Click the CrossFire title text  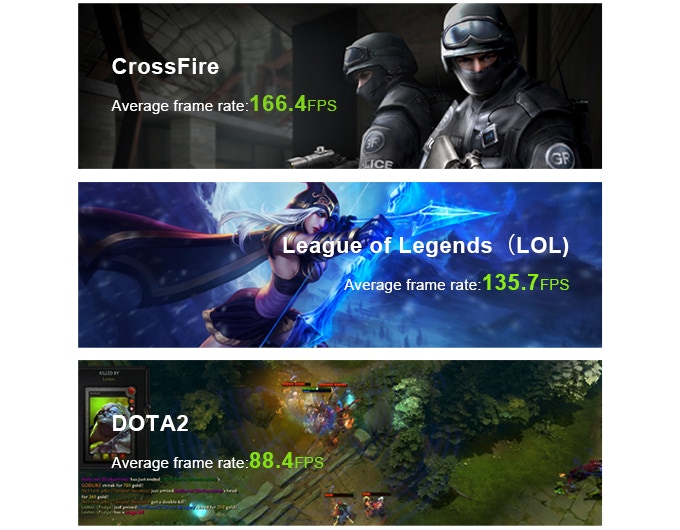pyautogui.click(x=165, y=66)
